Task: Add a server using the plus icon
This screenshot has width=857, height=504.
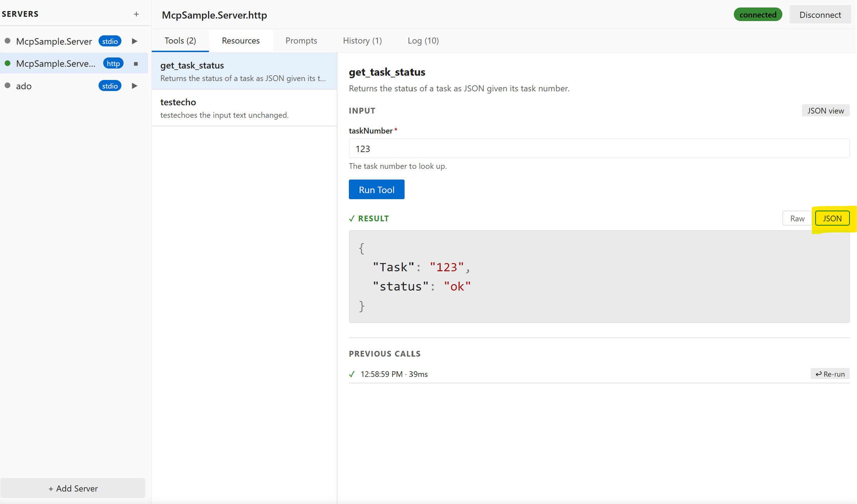Action: [137, 14]
